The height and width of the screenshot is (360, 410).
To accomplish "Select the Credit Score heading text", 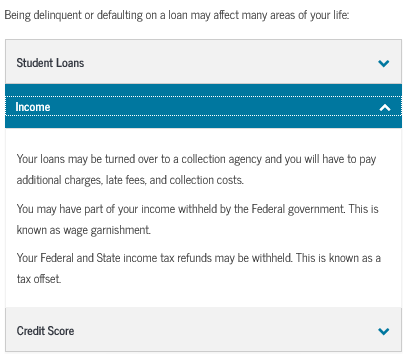I will tap(45, 331).
